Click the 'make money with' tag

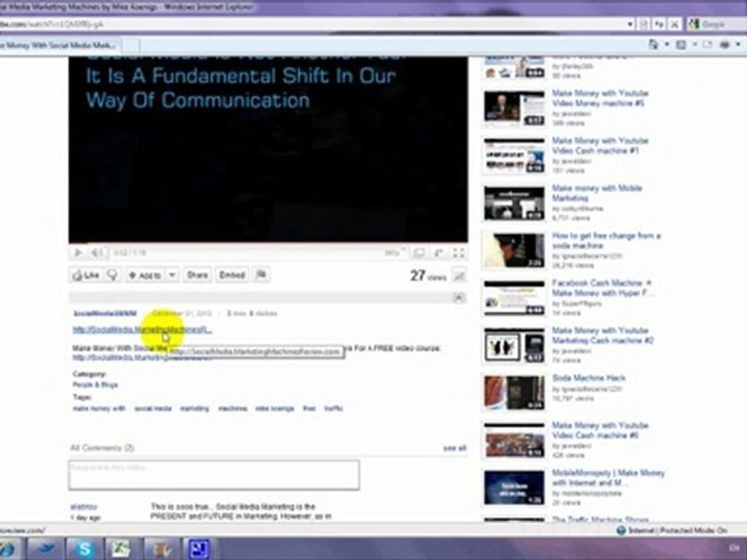click(99, 408)
